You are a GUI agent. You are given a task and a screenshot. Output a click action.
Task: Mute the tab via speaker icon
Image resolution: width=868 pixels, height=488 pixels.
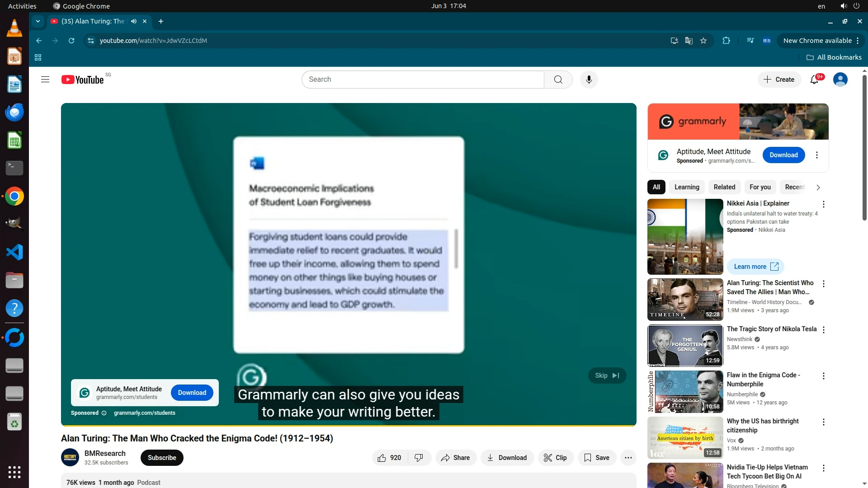[134, 21]
